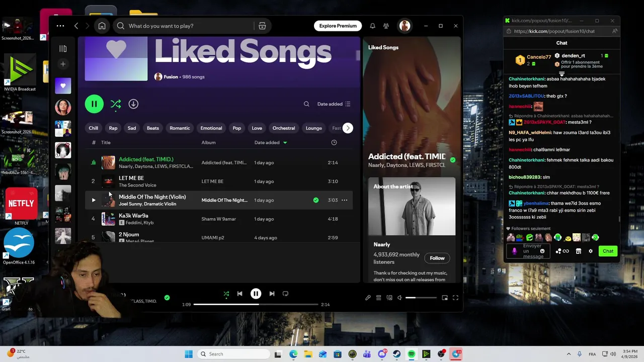This screenshot has height=362, width=644.
Task: Open Spotify Home via house icon
Action: pyautogui.click(x=102, y=26)
